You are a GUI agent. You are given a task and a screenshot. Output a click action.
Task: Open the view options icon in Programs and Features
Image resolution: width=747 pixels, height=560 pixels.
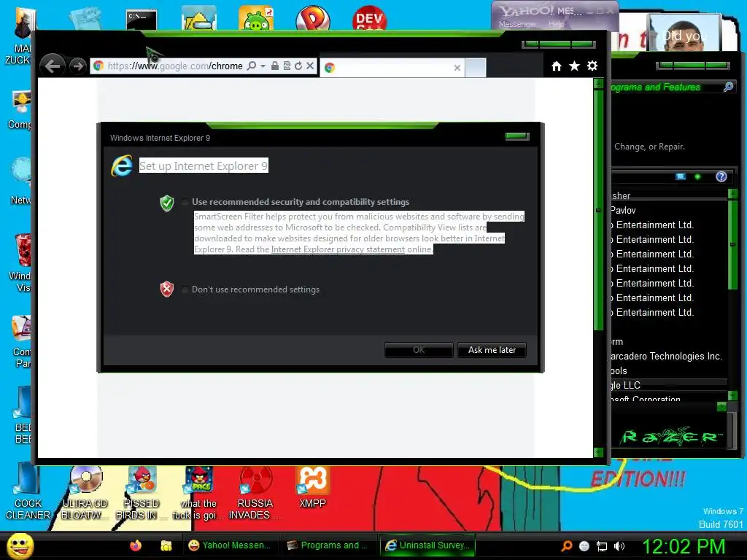click(x=681, y=176)
